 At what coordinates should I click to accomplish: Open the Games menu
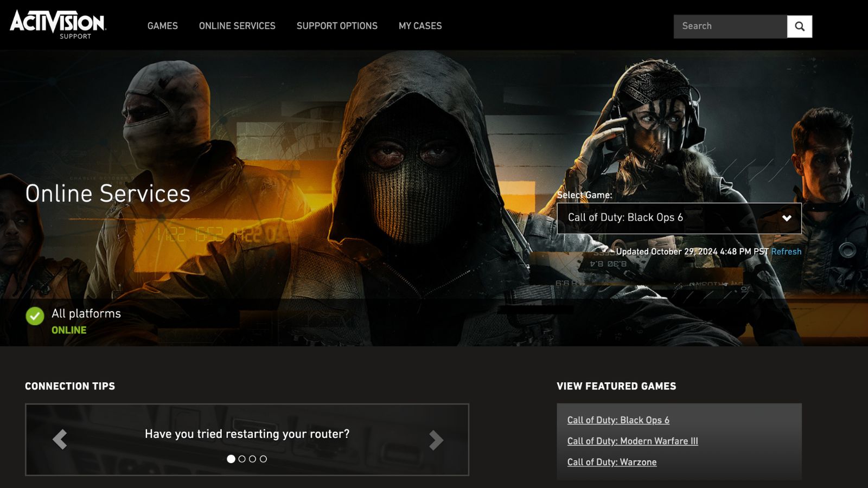(x=162, y=26)
